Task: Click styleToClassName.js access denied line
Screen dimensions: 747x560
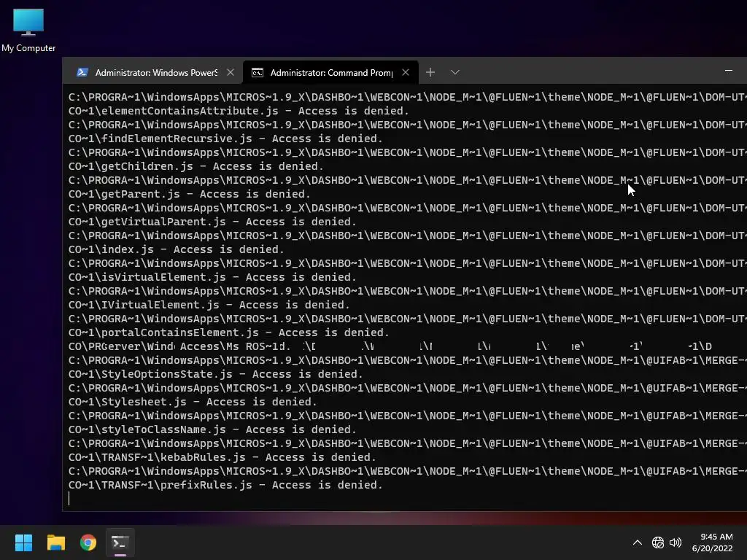Action: coord(212,429)
